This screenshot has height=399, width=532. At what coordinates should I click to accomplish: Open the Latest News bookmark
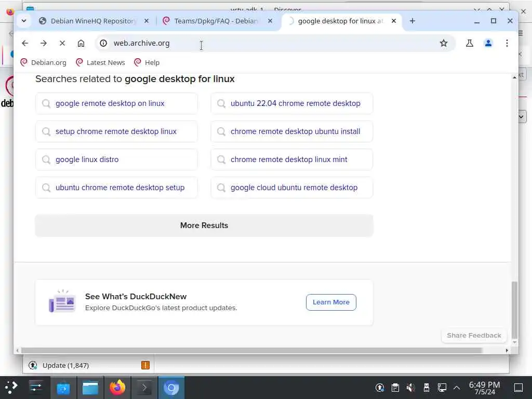(x=100, y=62)
